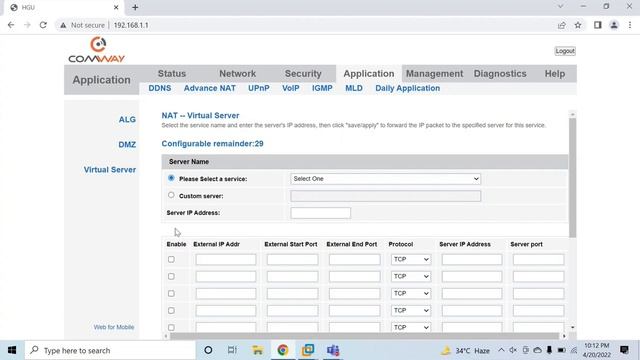Tick the Enable checkbox in the fifth row
Screen dimensions: 640x360
(171, 327)
